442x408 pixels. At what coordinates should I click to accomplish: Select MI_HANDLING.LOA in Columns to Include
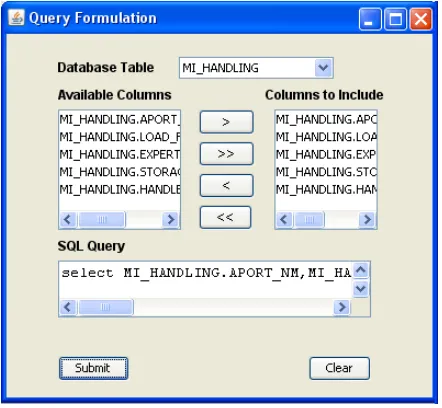326,137
